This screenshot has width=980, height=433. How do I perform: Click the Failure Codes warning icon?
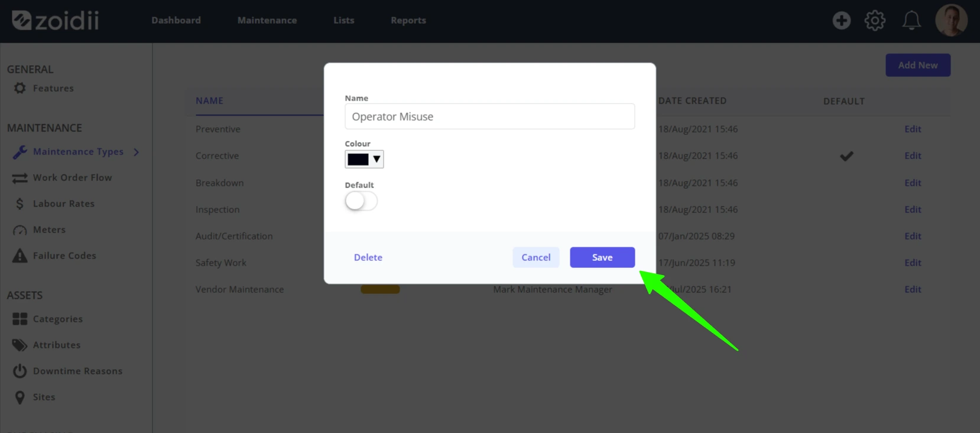(20, 256)
